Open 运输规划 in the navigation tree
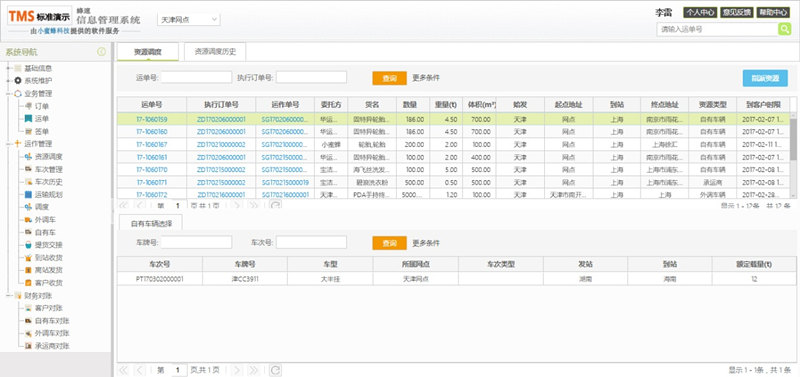Image resolution: width=800 pixels, height=377 pixels. [x=49, y=194]
